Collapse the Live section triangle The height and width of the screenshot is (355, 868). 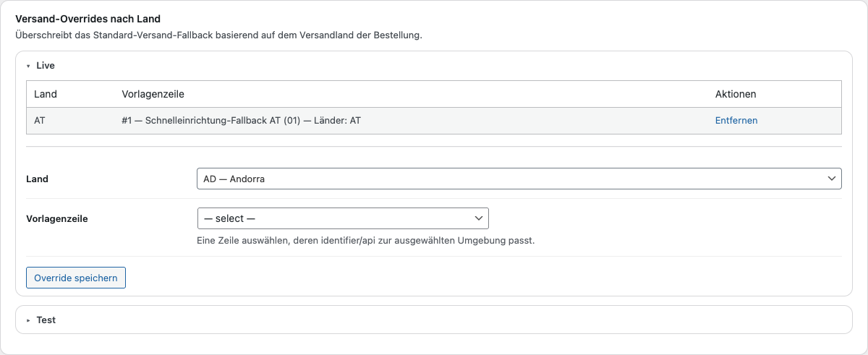click(28, 66)
